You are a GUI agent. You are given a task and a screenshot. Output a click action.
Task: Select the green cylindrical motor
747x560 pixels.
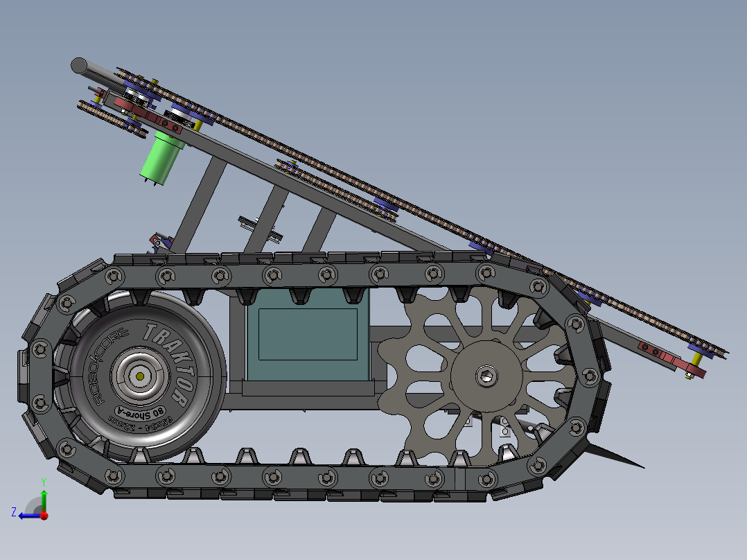click(x=161, y=159)
